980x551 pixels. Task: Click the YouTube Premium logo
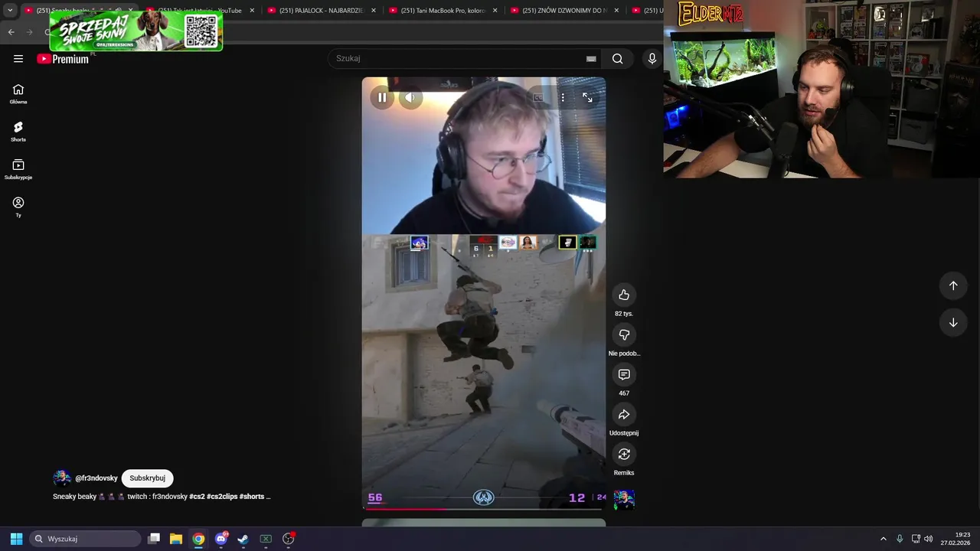[x=63, y=59]
